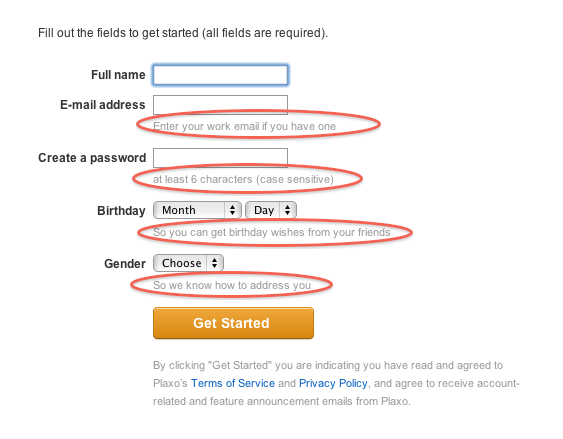
Task: Focus the Full name text field
Action: (x=220, y=75)
